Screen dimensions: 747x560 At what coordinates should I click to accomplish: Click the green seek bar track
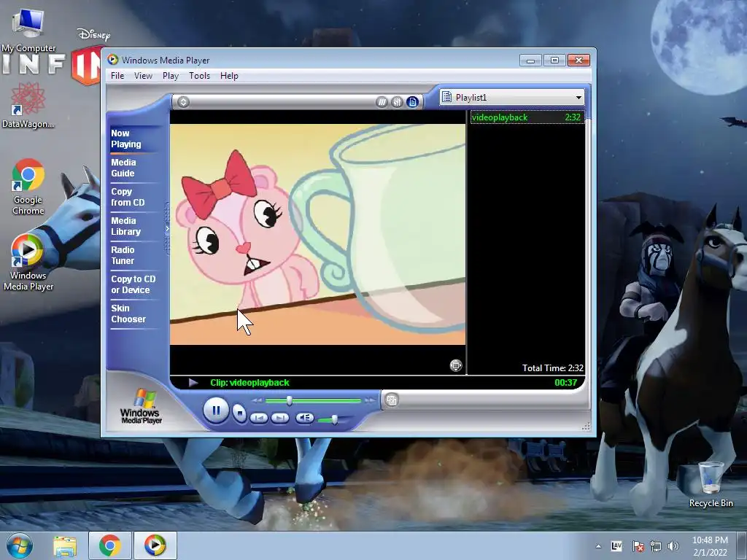pos(313,400)
